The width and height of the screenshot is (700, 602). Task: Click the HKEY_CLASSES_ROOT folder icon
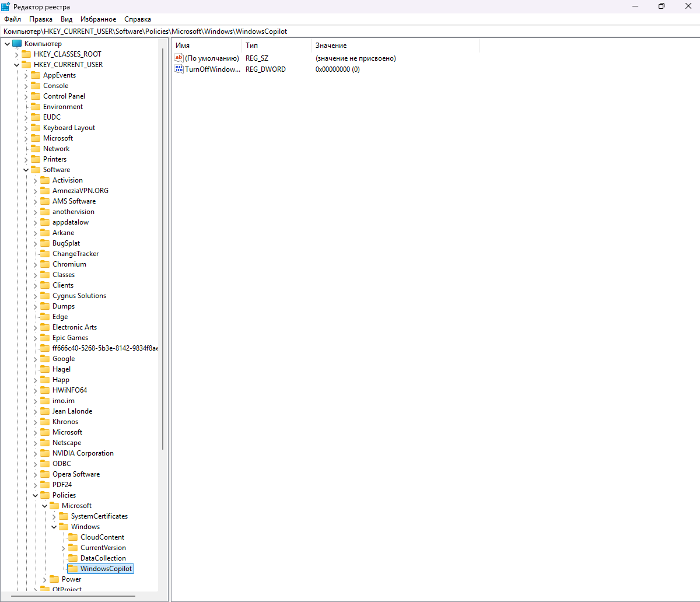tap(26, 54)
